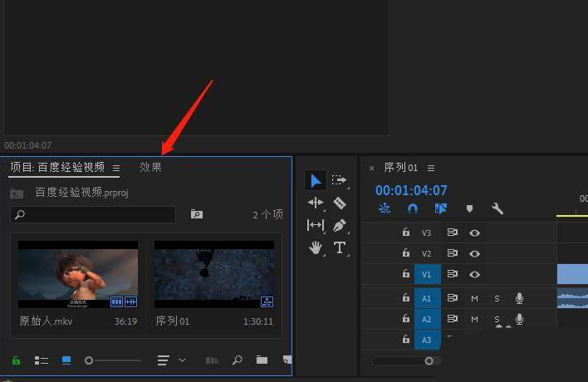This screenshot has height=382, width=588.
Task: Select the Slip tool
Action: click(316, 225)
